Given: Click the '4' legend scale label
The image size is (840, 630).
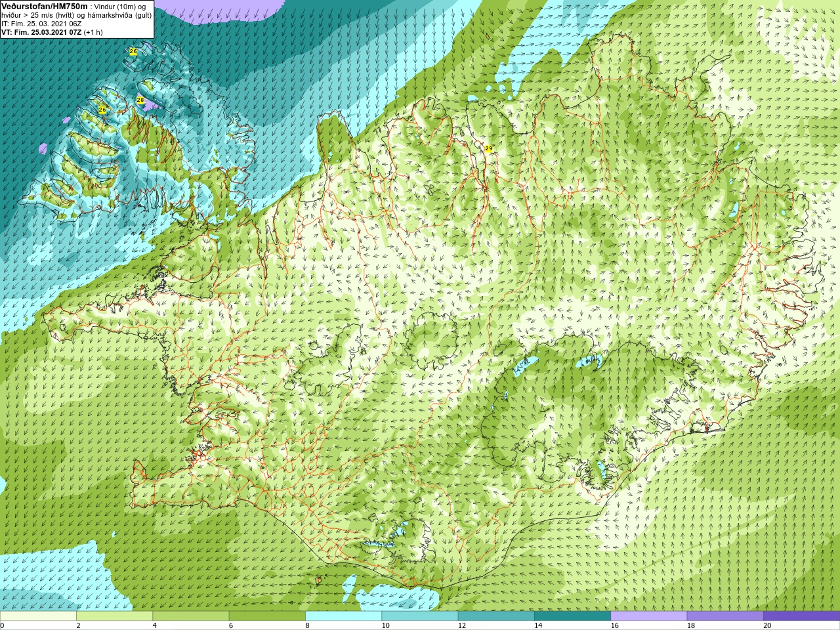Looking at the screenshot, I should 154,625.
